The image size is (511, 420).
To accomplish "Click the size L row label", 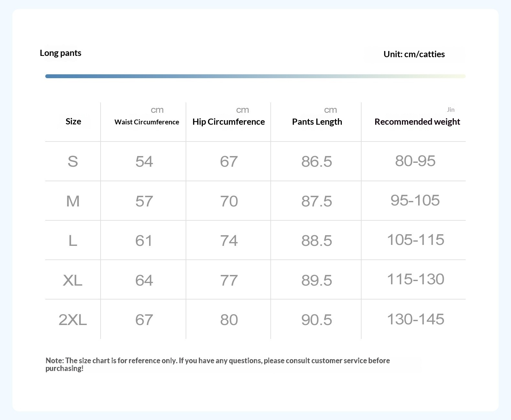I will coord(73,241).
